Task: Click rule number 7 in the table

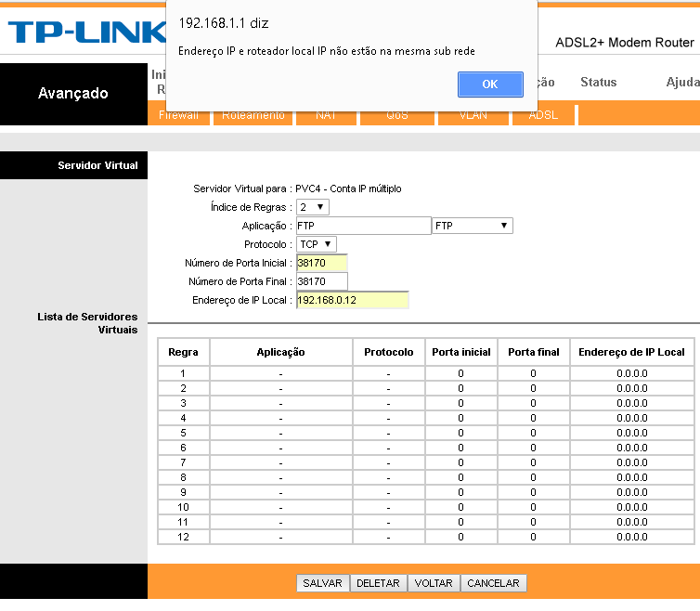Action: [183, 462]
